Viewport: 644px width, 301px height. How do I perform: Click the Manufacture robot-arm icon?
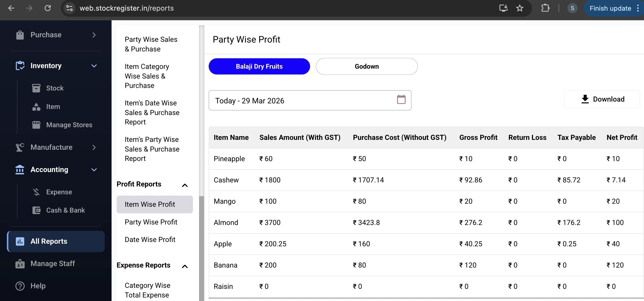click(x=20, y=147)
